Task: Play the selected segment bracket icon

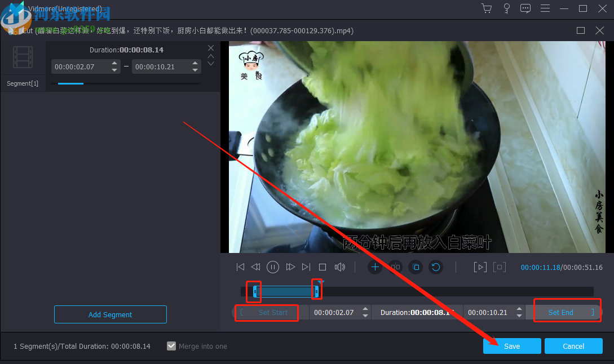Action: click(x=480, y=267)
